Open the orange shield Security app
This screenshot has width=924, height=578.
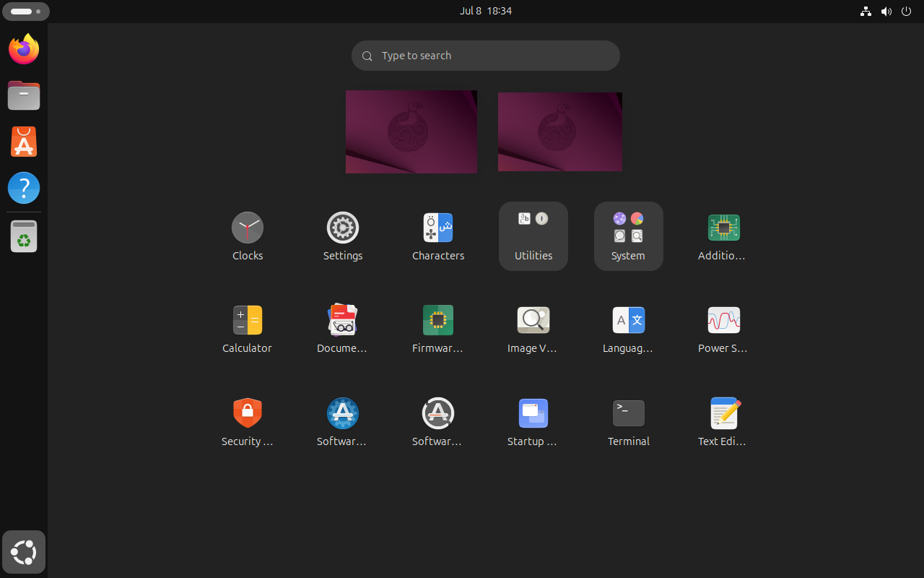(x=248, y=422)
